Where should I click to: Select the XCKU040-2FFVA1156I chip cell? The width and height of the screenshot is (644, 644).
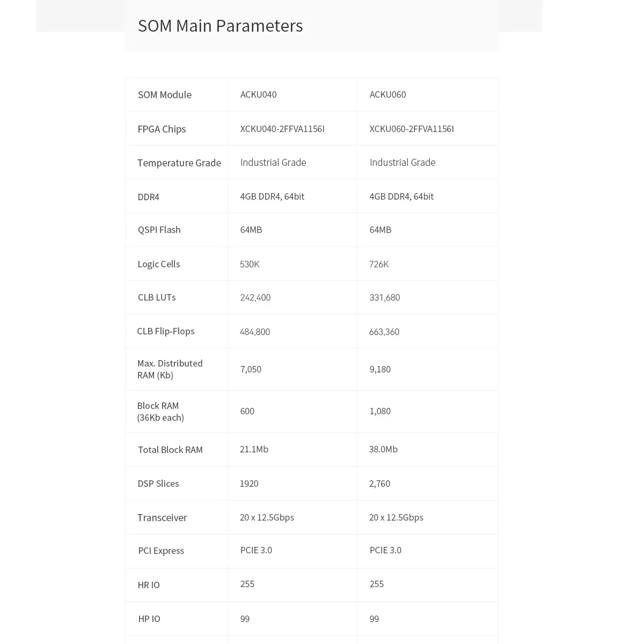point(282,129)
